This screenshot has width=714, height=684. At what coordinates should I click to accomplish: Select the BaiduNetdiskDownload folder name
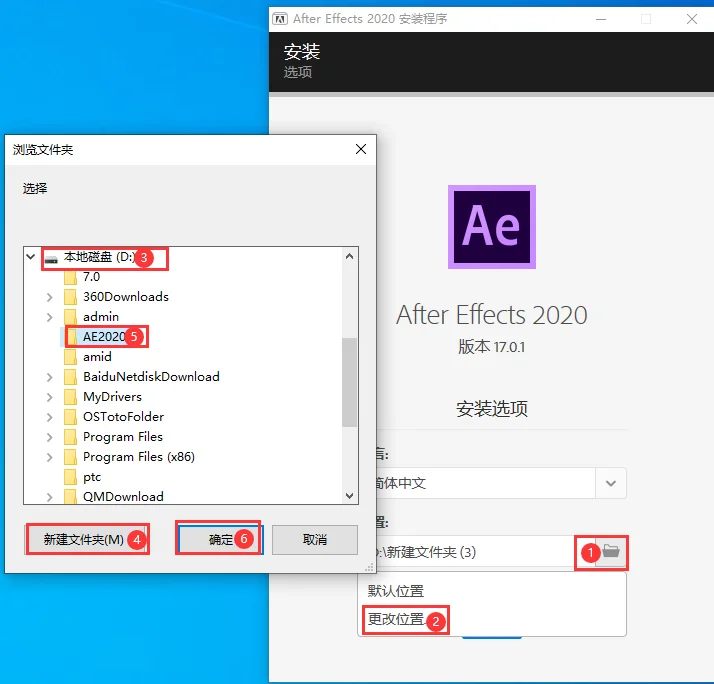point(151,377)
